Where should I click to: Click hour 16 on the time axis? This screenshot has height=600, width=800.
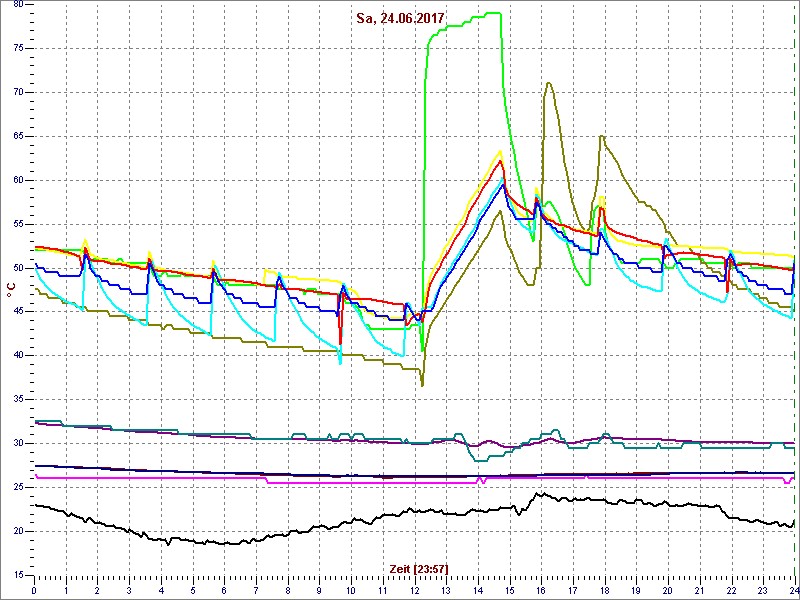click(x=541, y=590)
